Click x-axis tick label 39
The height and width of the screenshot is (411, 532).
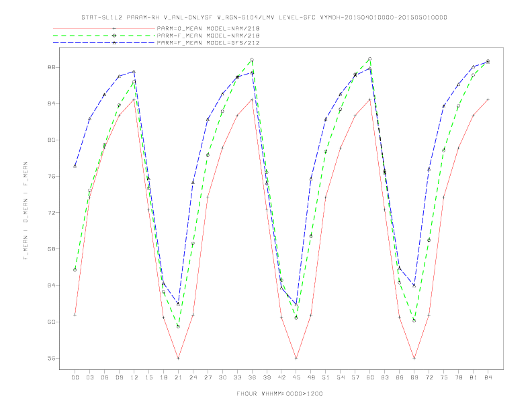267,377
